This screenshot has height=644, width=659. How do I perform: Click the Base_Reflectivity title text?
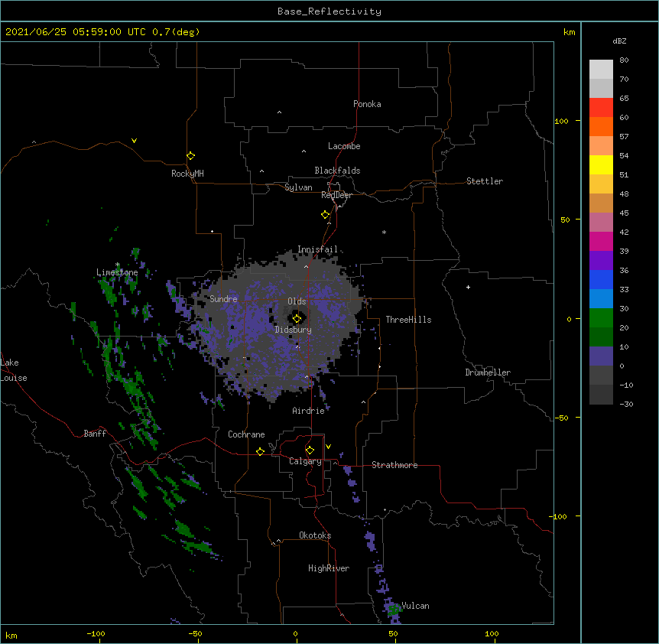[329, 11]
